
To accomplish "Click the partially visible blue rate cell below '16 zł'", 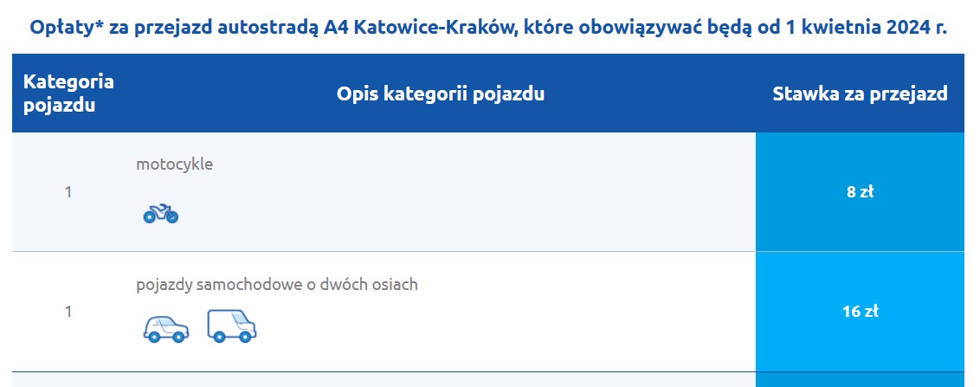I will coord(860,379).
